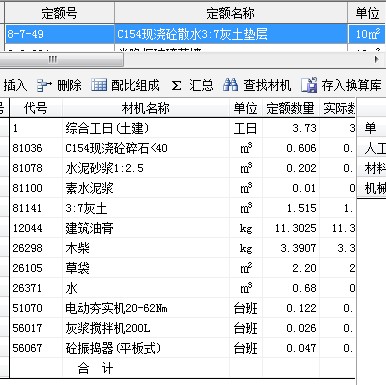Click the 汇总 button label
Viewport: 386px width, 385px height.
(x=201, y=85)
